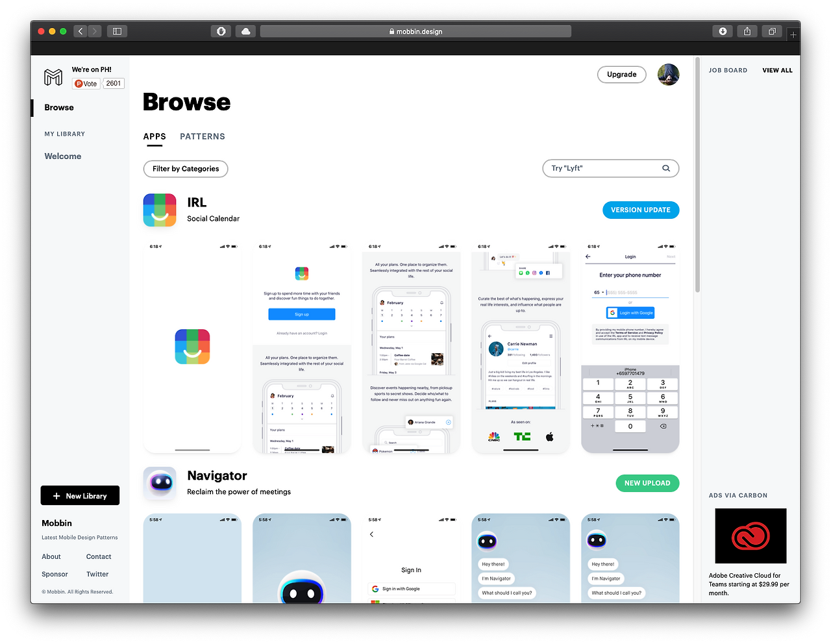Click the mobbin.design address bar
831x644 pixels.
[x=415, y=31]
